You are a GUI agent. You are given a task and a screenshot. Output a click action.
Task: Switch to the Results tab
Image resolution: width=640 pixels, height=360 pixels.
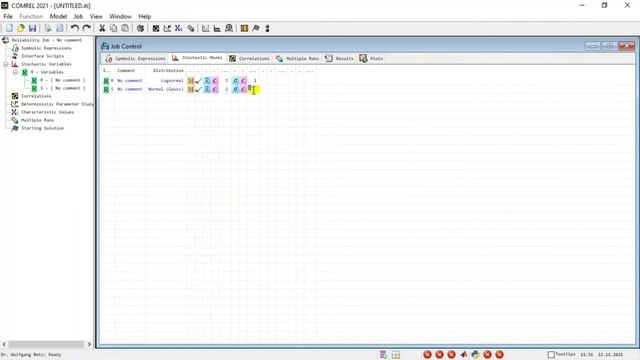[x=339, y=58]
